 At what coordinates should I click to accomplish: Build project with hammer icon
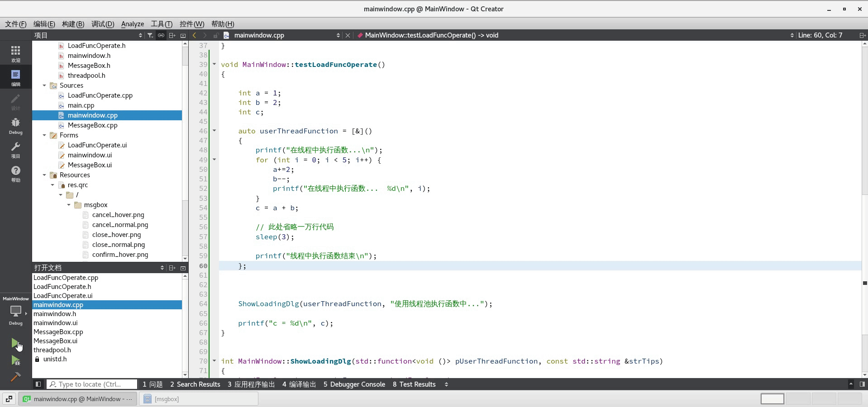[x=15, y=377]
